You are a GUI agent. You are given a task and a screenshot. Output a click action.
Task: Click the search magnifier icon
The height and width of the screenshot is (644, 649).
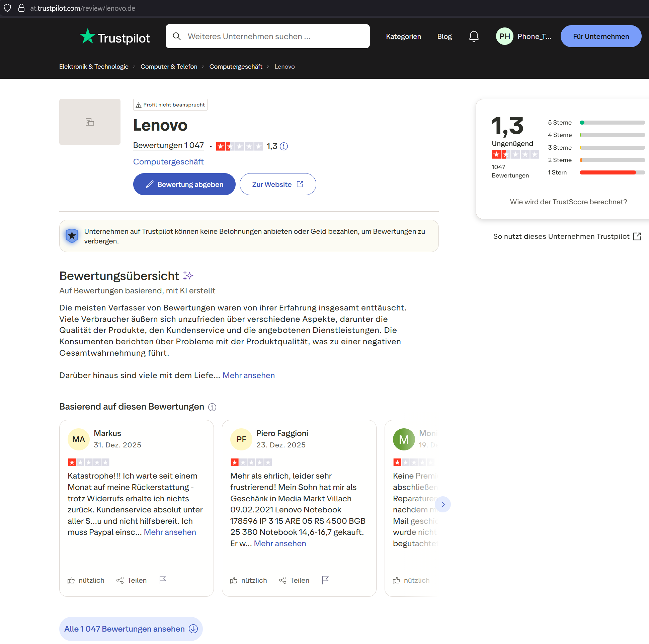coord(177,36)
